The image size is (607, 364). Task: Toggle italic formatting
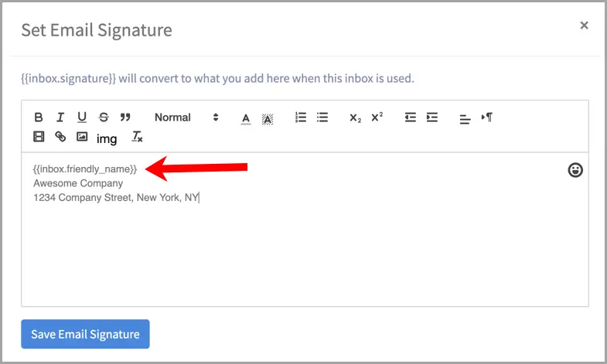coord(60,117)
